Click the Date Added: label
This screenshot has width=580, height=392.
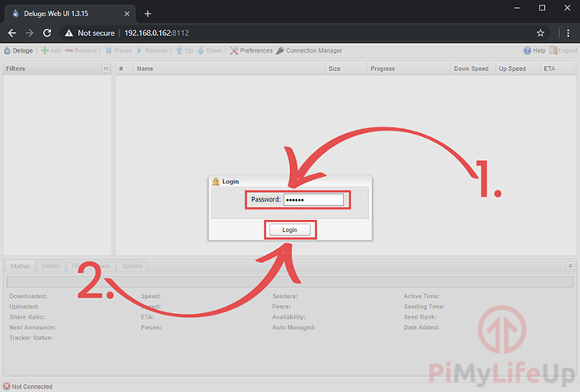421,327
